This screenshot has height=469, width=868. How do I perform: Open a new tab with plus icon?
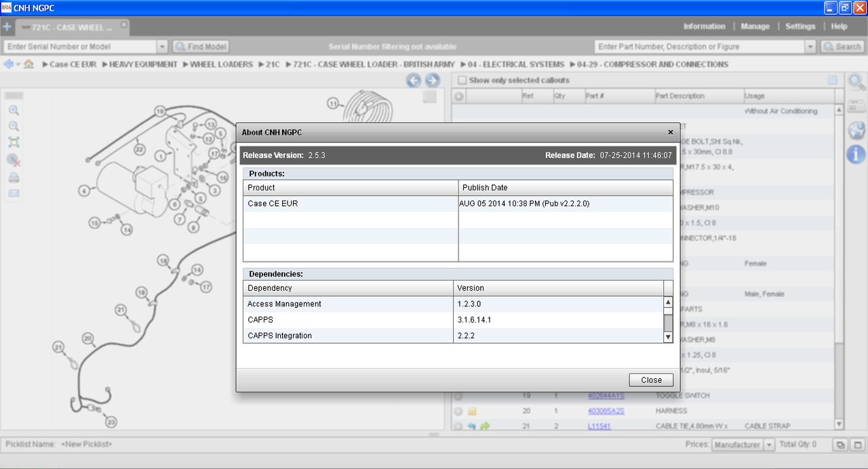point(7,27)
